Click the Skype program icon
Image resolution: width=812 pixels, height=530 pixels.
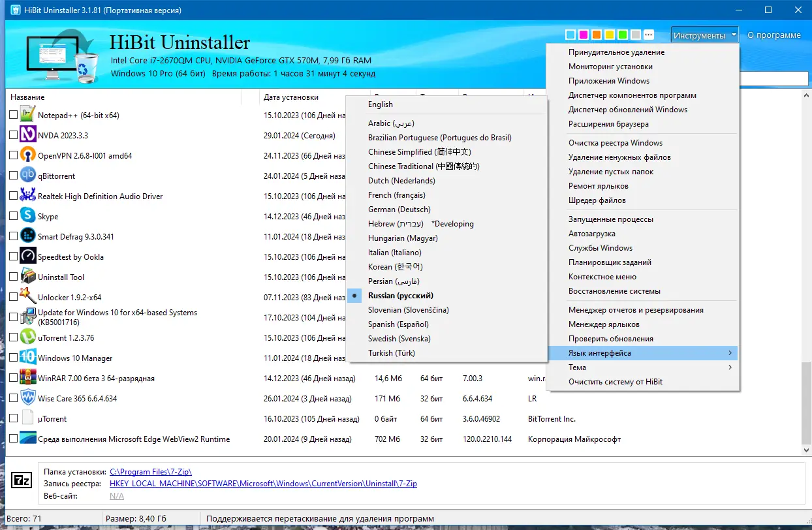coord(27,216)
